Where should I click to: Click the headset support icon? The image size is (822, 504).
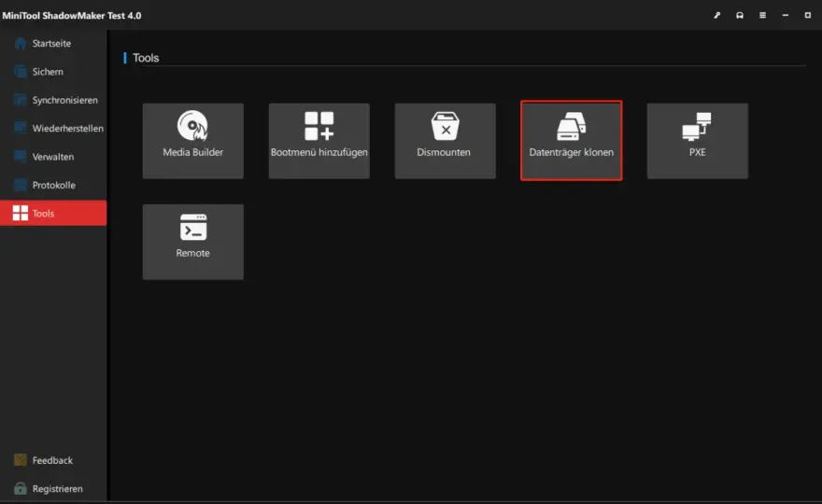(740, 15)
